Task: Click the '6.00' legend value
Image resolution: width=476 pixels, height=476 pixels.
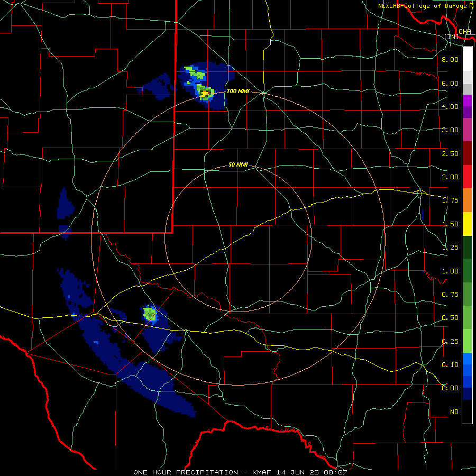Action: [450, 83]
